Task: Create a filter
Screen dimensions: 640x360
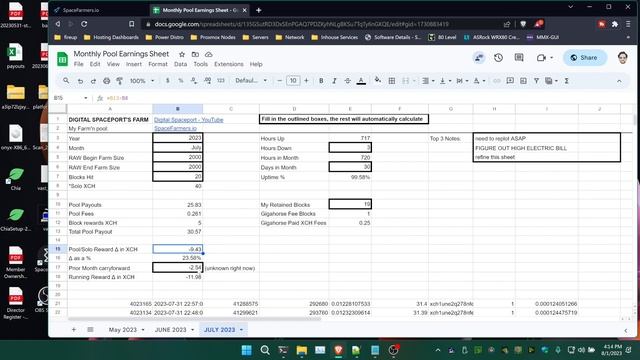Action: 536,81
